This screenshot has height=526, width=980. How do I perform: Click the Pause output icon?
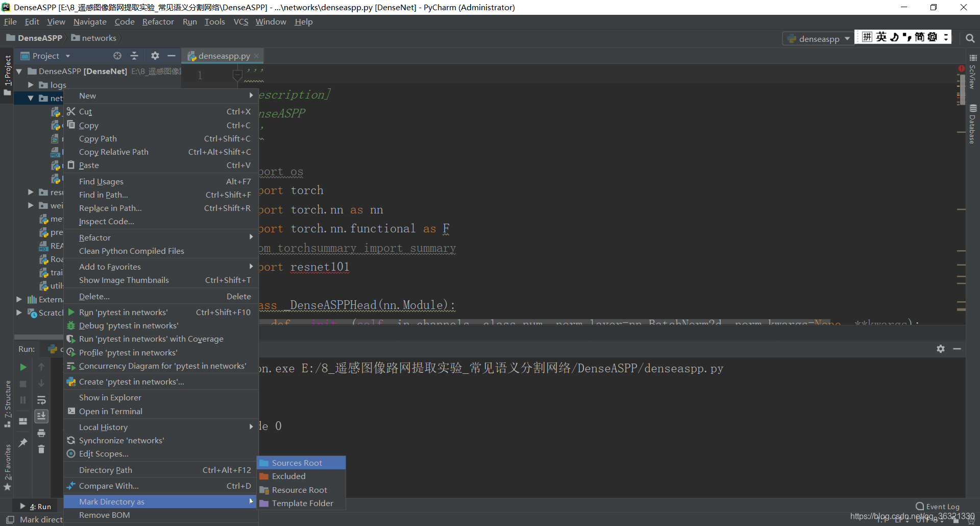pos(23,400)
